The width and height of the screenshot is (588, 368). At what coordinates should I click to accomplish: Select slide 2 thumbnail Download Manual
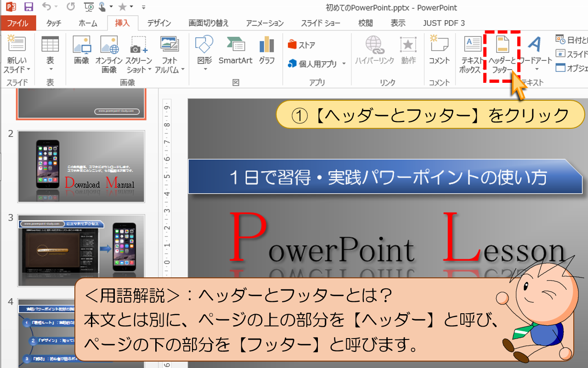point(81,167)
